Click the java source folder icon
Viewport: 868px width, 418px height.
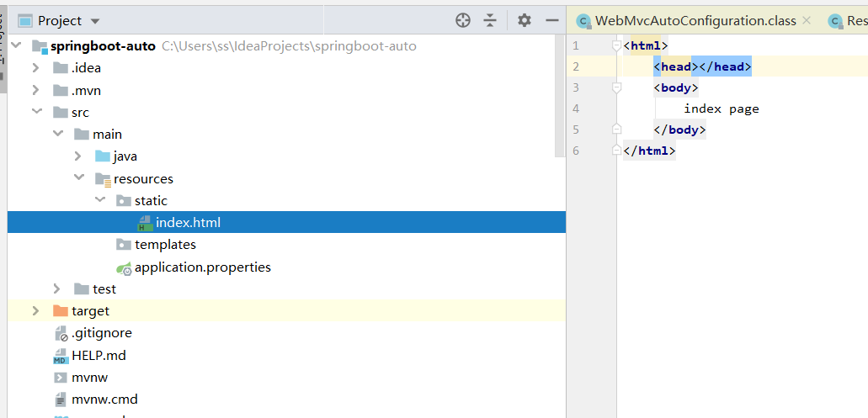click(103, 156)
